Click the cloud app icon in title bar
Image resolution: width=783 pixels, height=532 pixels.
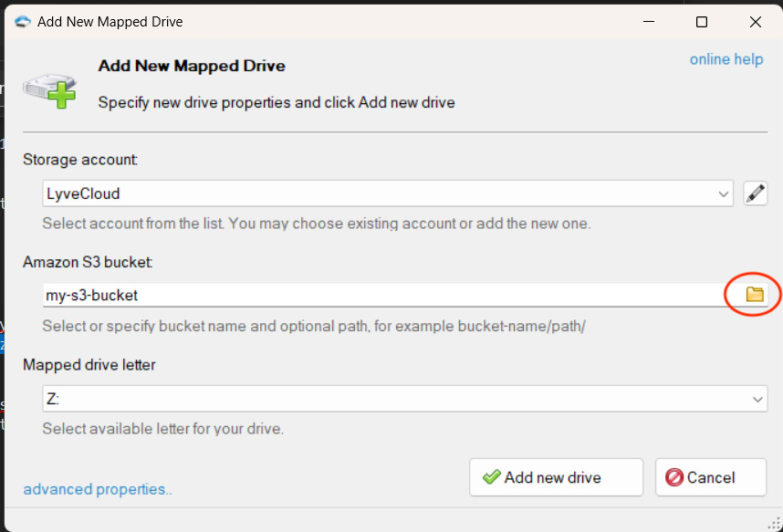23,22
